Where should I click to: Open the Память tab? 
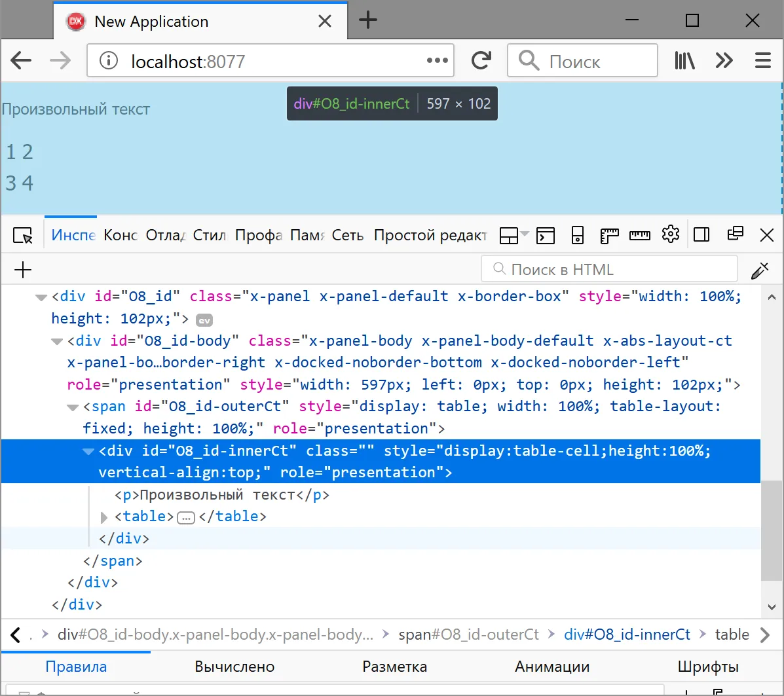[307, 235]
